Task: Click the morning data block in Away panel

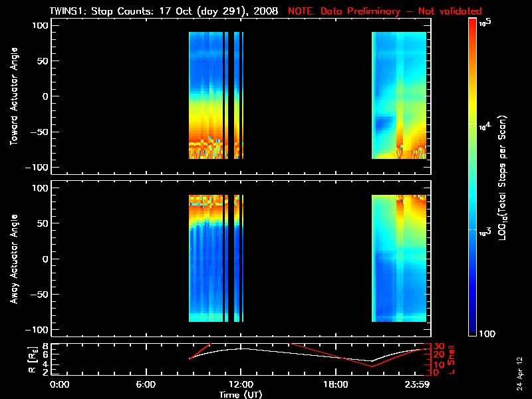Action: [207, 259]
